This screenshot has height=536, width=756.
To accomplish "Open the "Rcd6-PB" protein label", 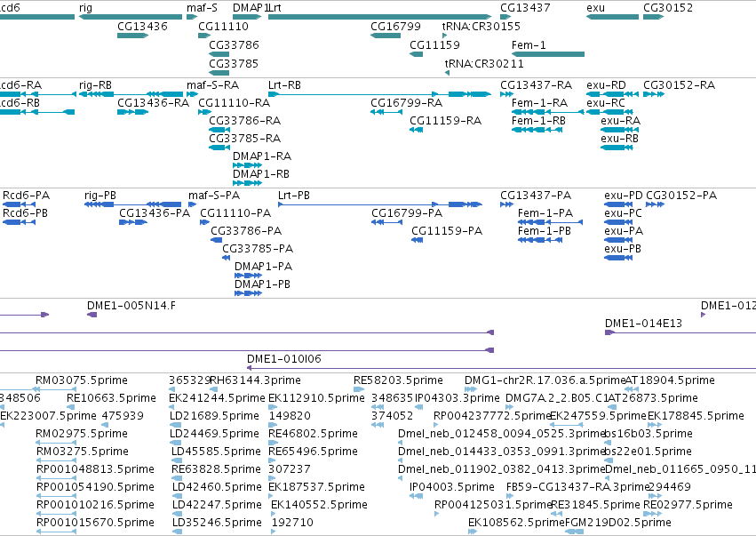I will tap(25, 213).
